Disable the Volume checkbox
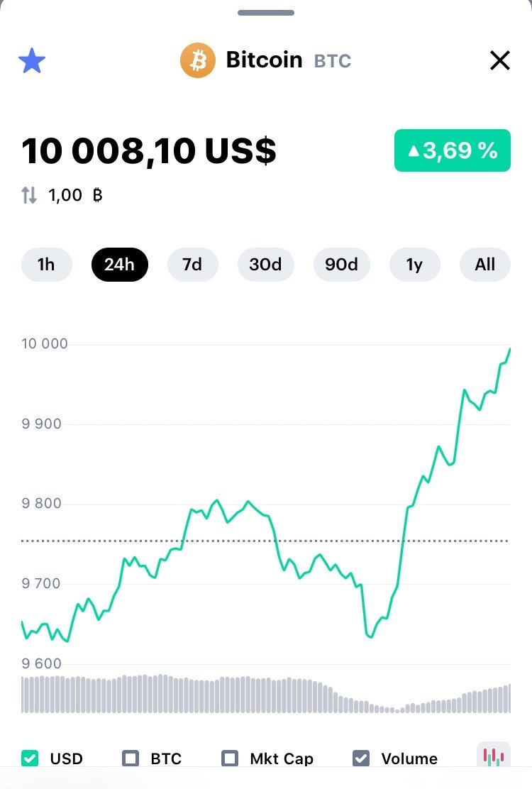Screen dimensions: 532x789 pyautogui.click(x=361, y=758)
